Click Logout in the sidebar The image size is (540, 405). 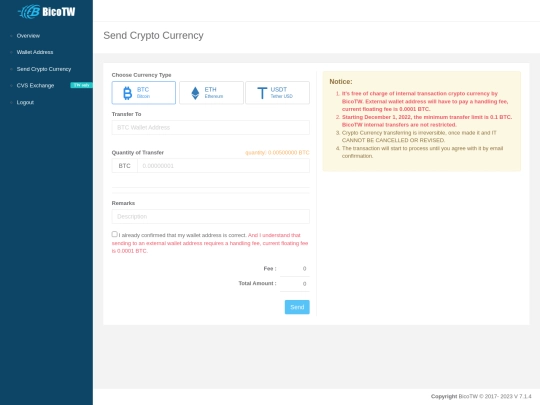(x=25, y=102)
